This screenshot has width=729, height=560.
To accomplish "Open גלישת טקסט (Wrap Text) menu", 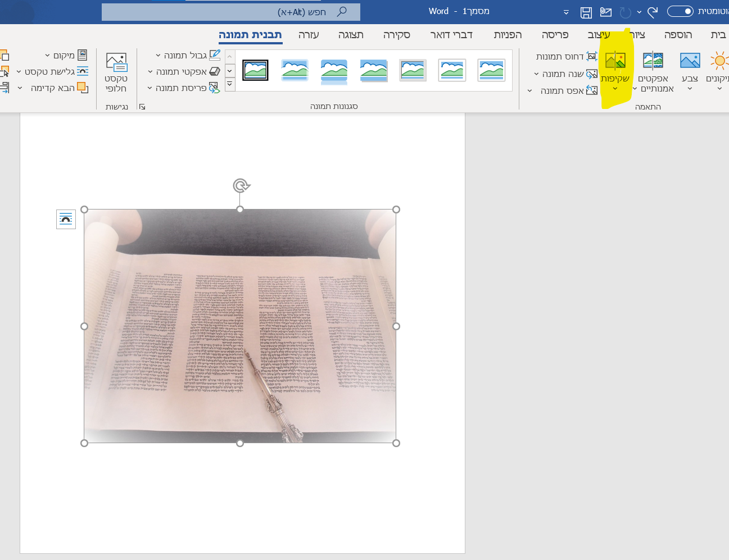I will [52, 71].
